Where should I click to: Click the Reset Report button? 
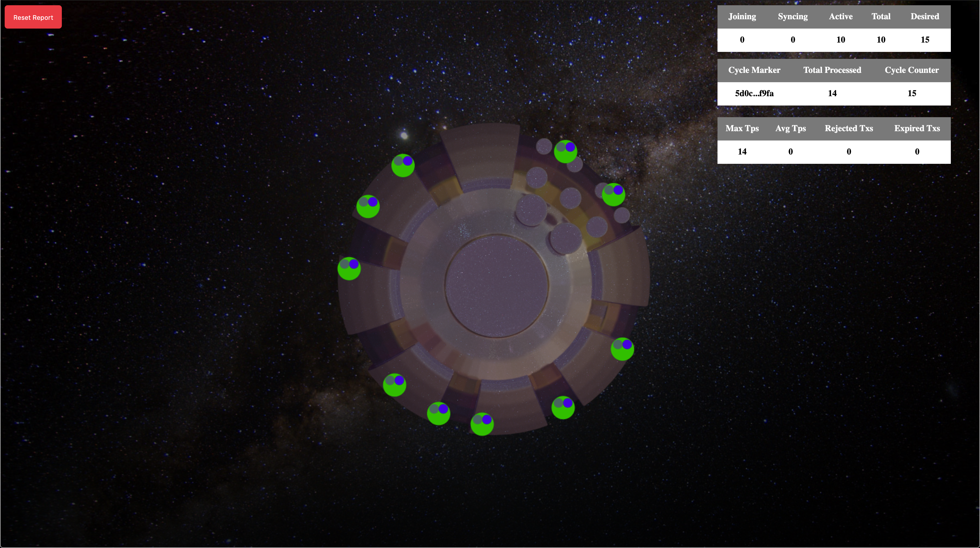pos(33,17)
